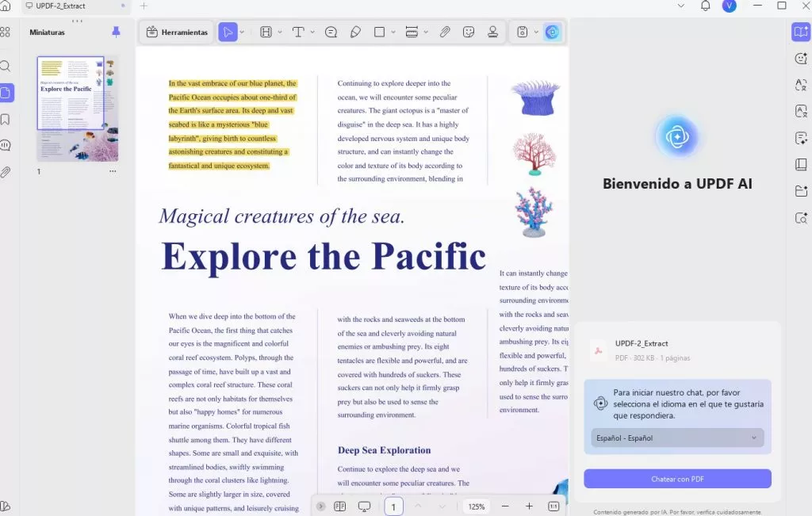Open the folder AI icon in right sidebar

tap(801, 191)
